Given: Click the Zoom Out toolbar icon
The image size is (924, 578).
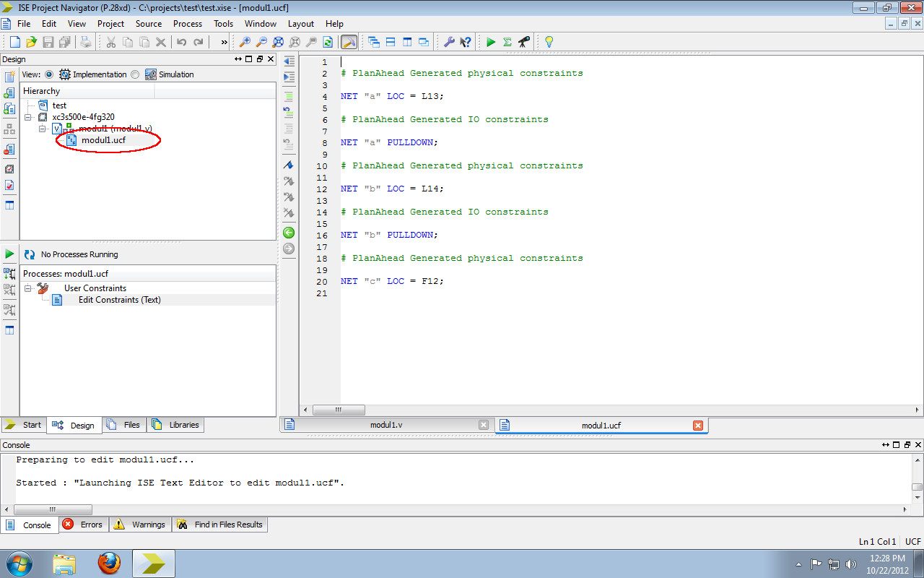Looking at the screenshot, I should [x=262, y=41].
